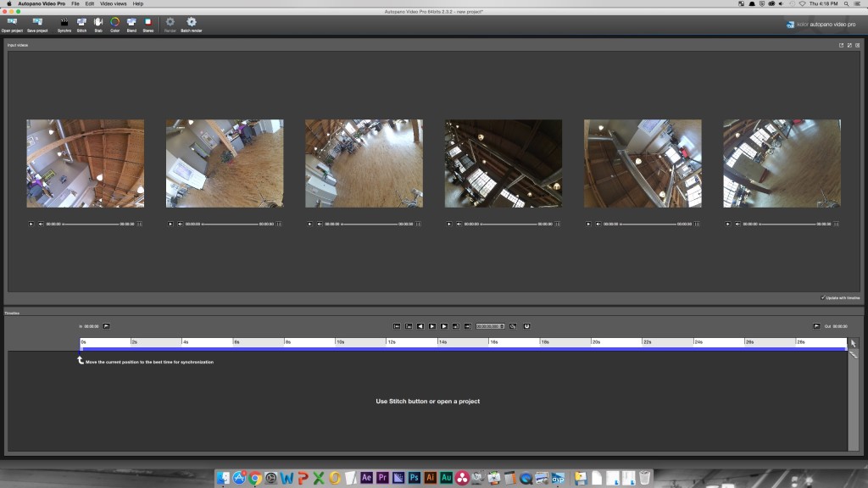This screenshot has width=868, height=488.
Task: Maximize the Input videos panel
Action: (849, 46)
